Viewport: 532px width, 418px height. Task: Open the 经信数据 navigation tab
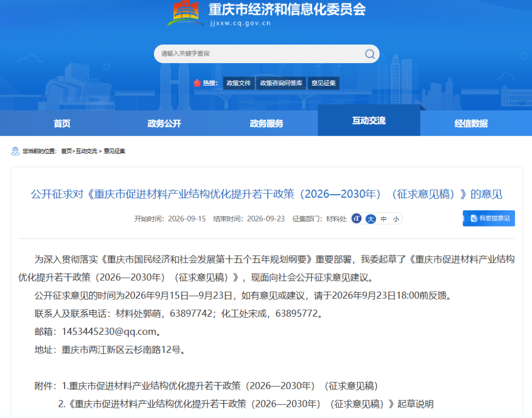[x=471, y=123]
